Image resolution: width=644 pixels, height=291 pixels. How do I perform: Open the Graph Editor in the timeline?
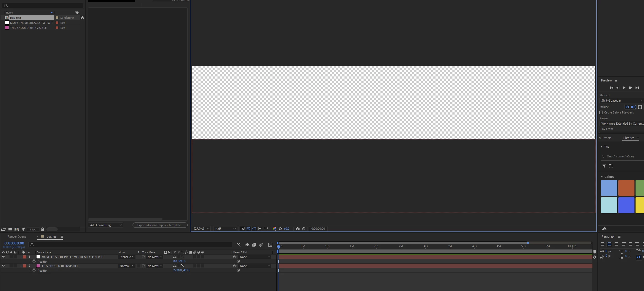point(270,245)
